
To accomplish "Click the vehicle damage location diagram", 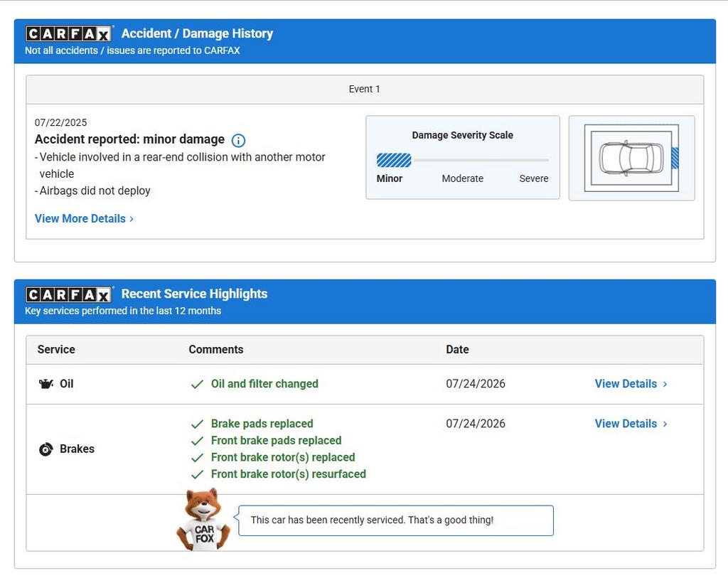I will pos(631,158).
